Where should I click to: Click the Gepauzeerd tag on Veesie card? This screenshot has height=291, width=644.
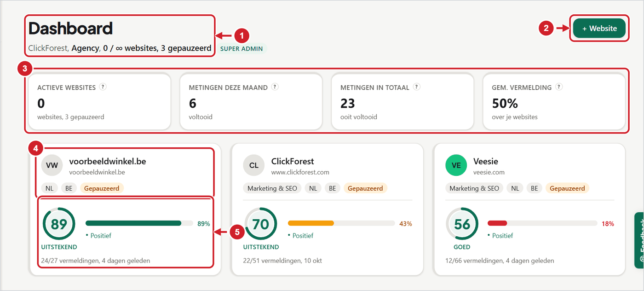click(567, 188)
